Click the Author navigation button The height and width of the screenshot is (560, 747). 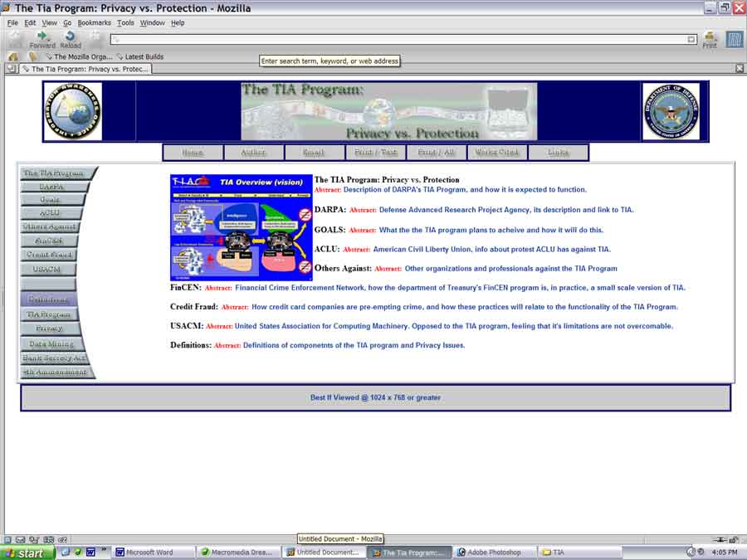[x=253, y=153]
